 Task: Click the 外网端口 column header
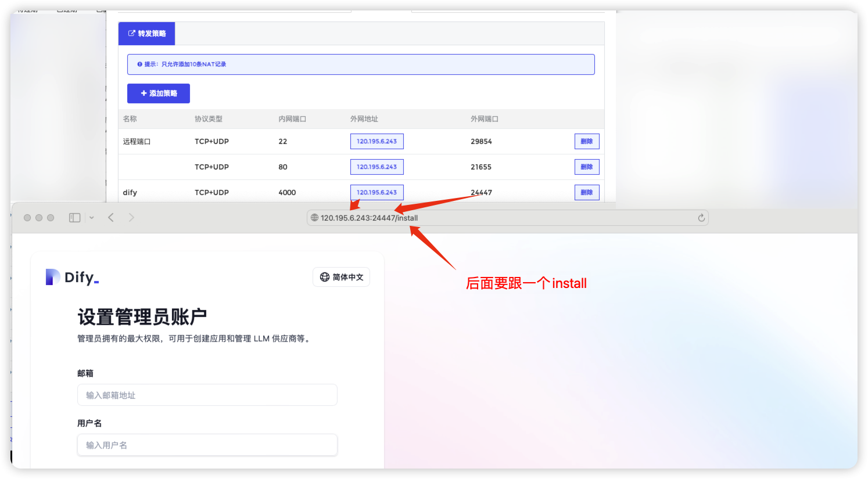pos(485,119)
